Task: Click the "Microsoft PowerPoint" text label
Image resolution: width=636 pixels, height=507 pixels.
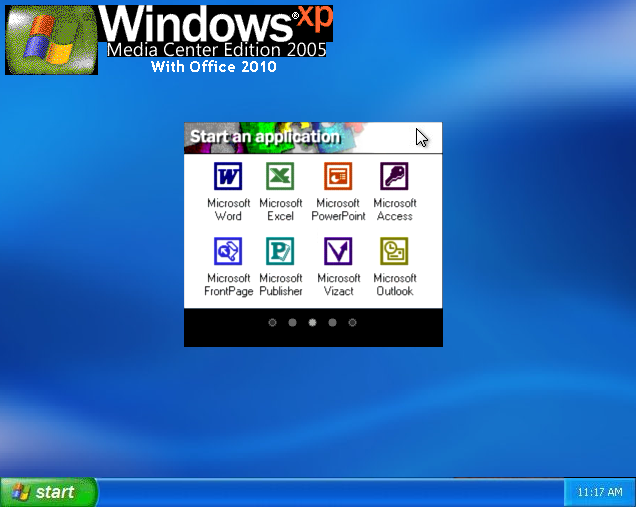Action: click(x=338, y=209)
